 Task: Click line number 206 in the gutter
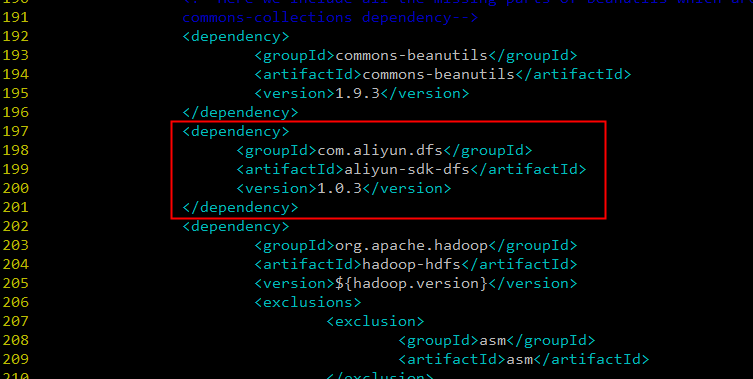(15, 302)
